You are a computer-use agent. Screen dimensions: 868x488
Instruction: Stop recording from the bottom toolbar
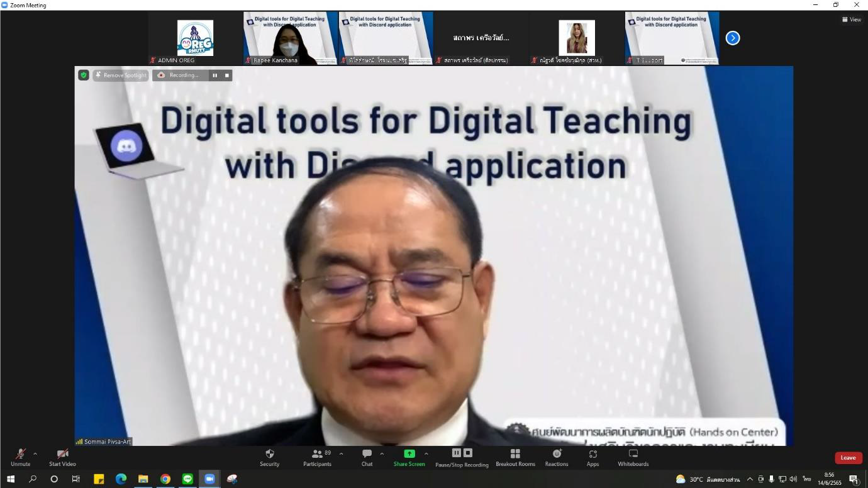point(467,453)
